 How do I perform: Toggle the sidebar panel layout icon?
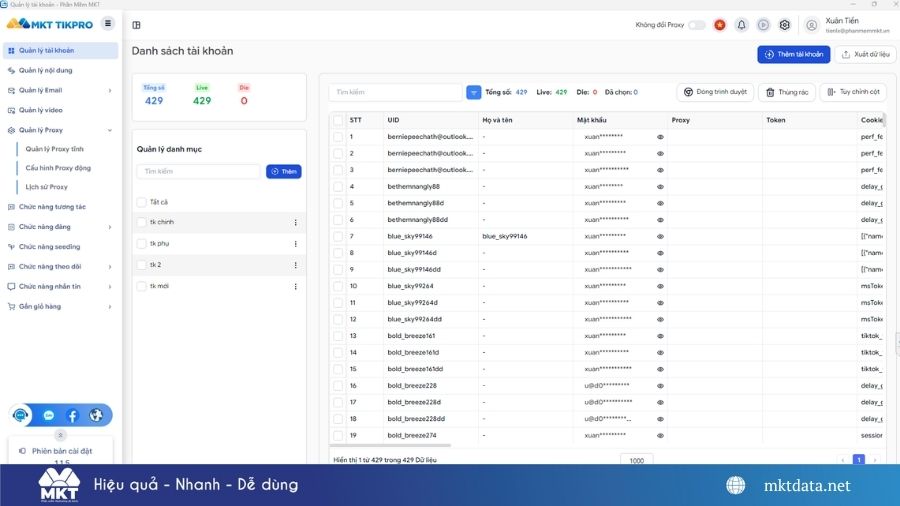137,25
